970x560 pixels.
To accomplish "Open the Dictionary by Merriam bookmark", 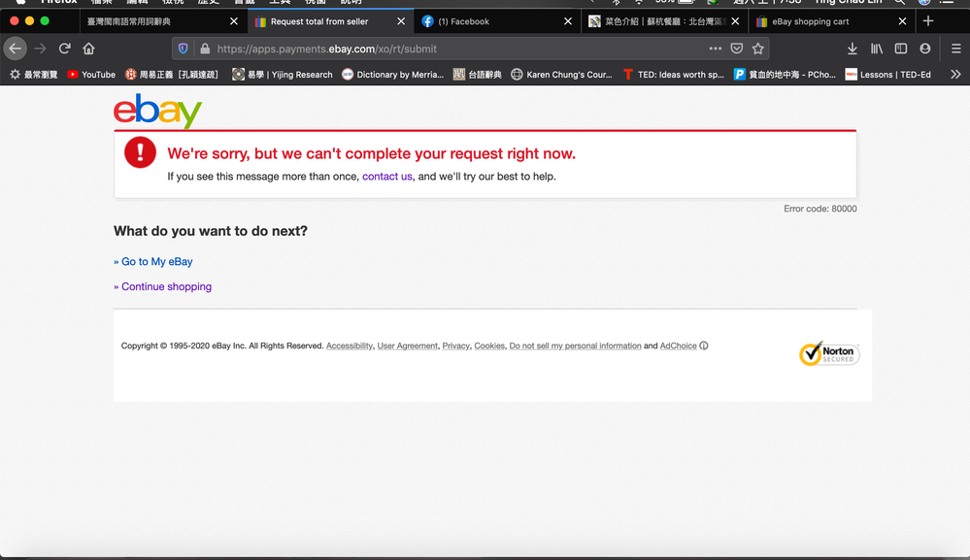I will (x=393, y=75).
